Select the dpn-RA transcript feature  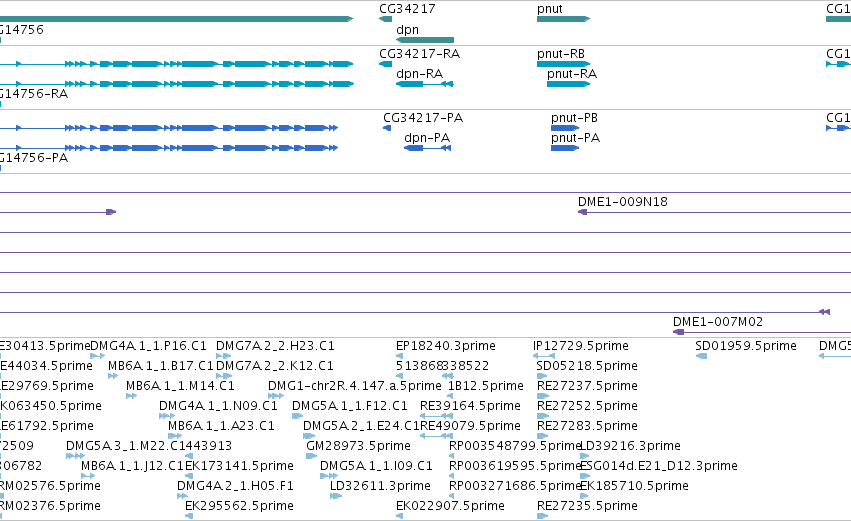pyautogui.click(x=425, y=84)
